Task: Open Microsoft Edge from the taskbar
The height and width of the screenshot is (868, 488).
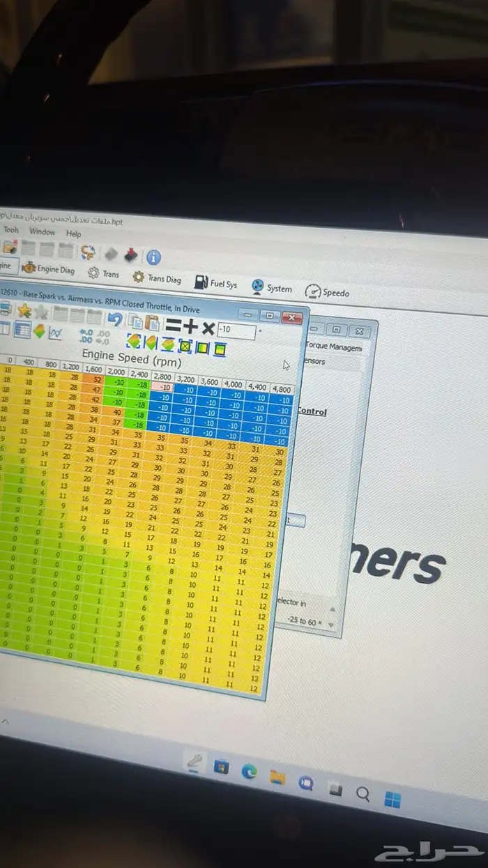Action: tap(249, 772)
